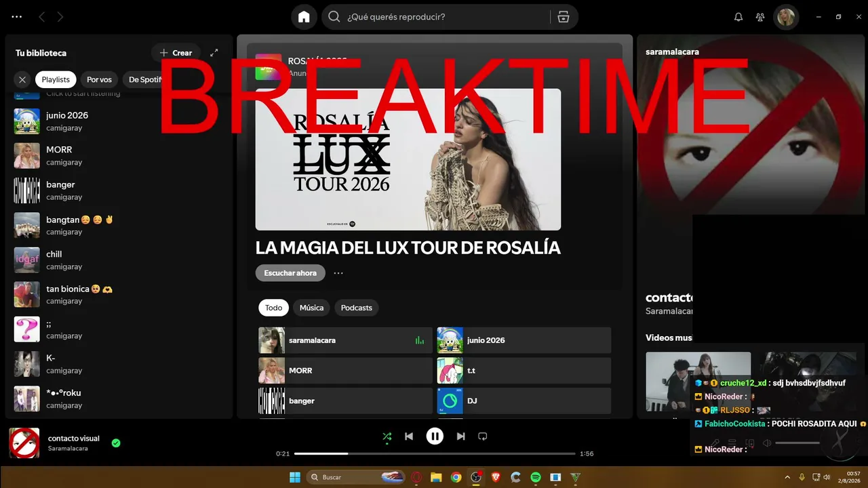Filter library by Por vos

coord(99,79)
